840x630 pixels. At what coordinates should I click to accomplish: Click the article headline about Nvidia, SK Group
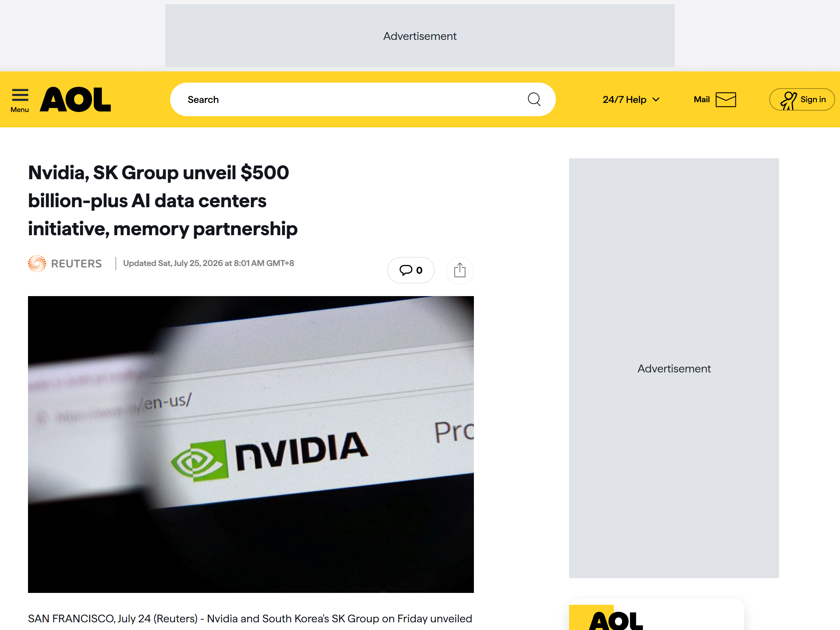click(162, 201)
